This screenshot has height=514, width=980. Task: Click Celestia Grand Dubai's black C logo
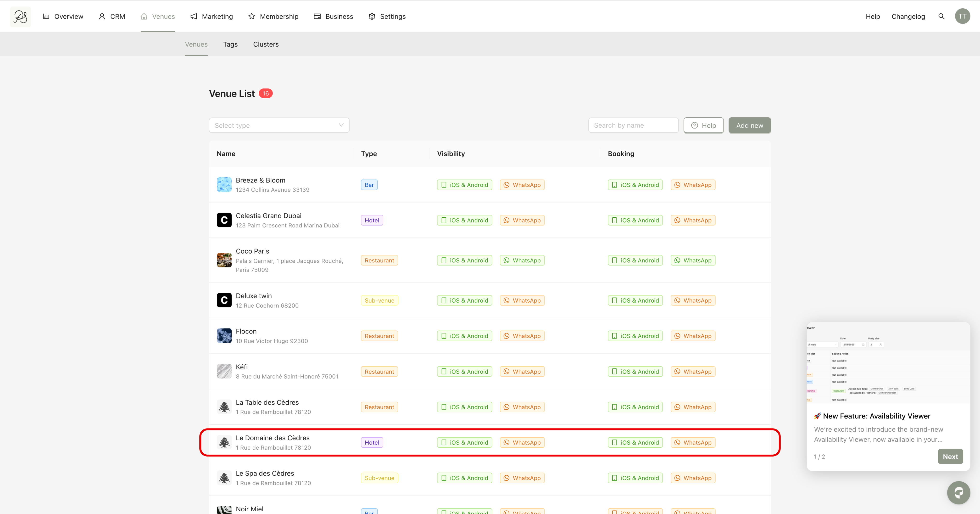pyautogui.click(x=224, y=220)
